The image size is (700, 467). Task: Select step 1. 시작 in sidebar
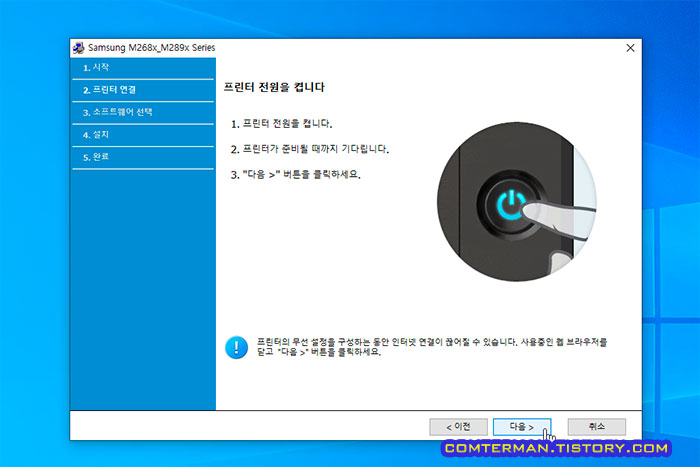143,68
